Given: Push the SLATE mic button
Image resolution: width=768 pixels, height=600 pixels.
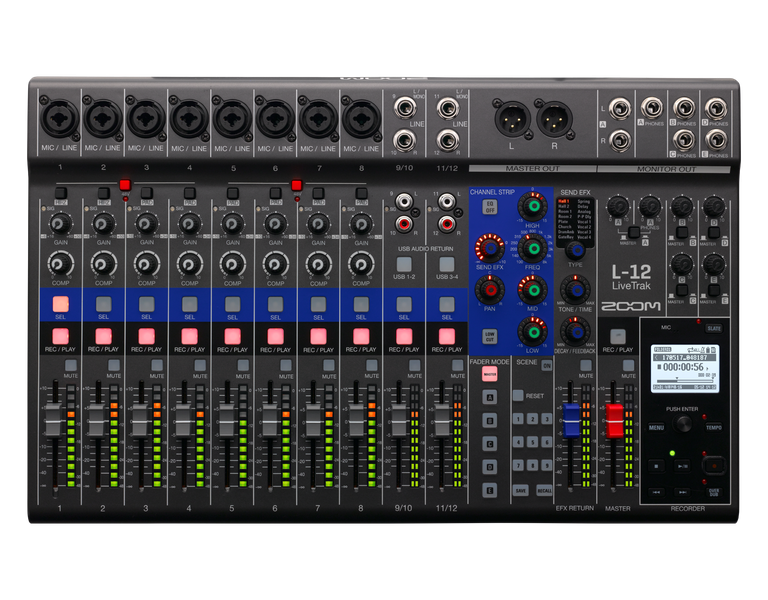Looking at the screenshot, I should coord(714,328).
